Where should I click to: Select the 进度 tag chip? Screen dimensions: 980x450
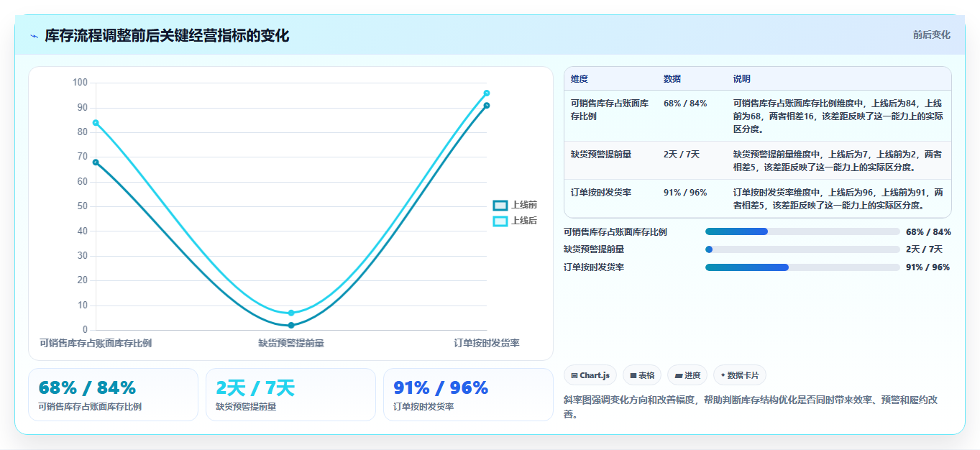click(687, 375)
